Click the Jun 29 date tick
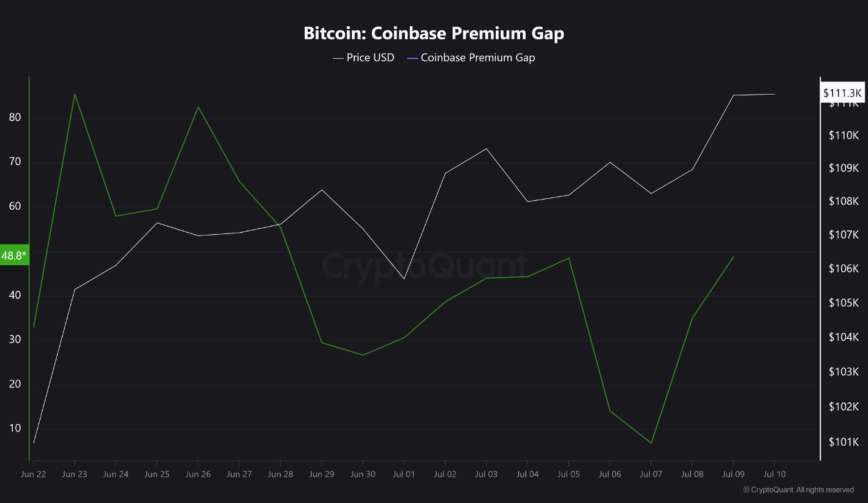This screenshot has height=503, width=868. coord(321,474)
